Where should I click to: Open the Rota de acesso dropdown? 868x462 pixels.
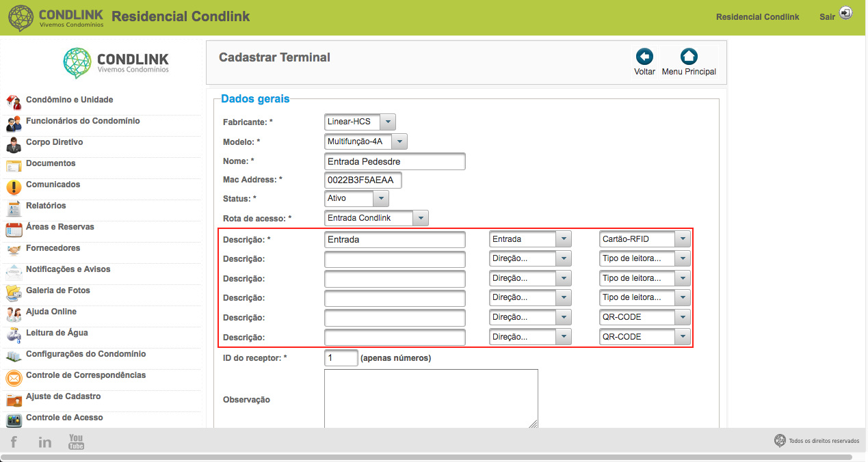[376, 218]
